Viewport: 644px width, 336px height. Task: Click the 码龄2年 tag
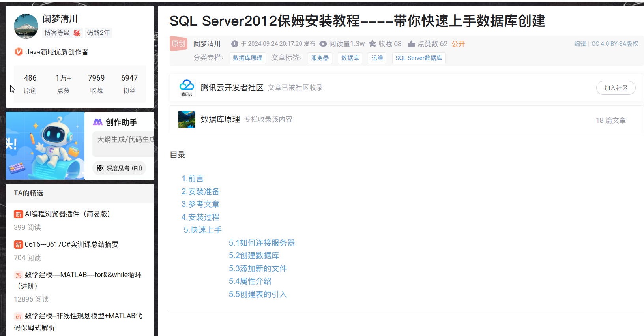(99, 32)
